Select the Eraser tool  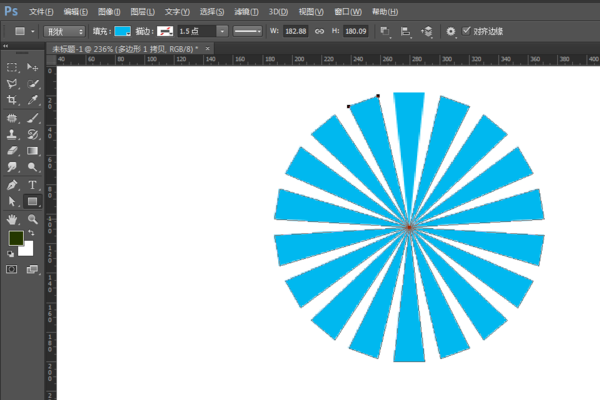tap(12, 151)
